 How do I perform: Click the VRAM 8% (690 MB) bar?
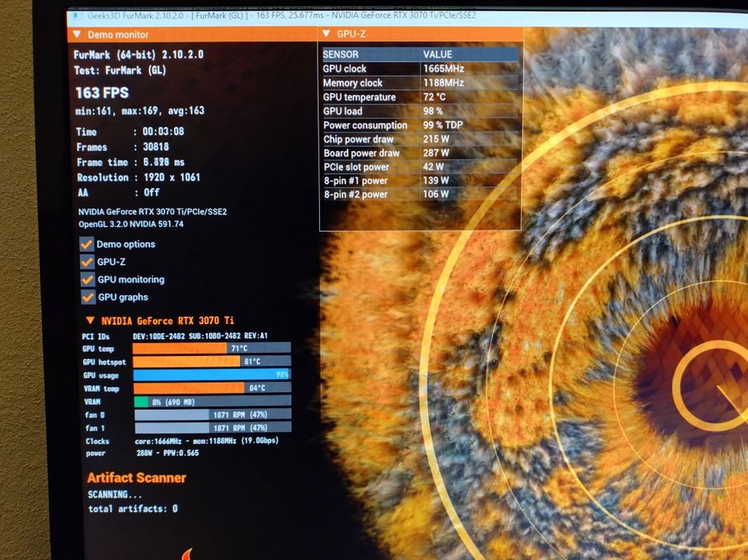coord(212,402)
